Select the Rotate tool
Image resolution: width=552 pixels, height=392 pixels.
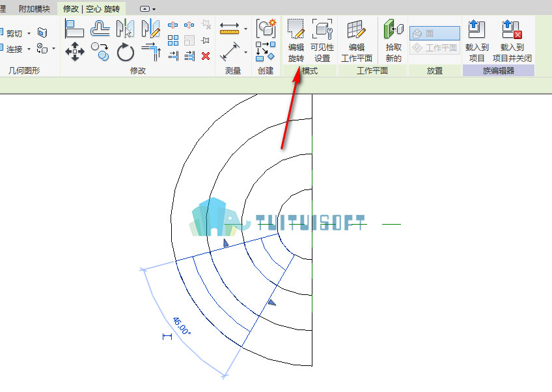click(126, 52)
